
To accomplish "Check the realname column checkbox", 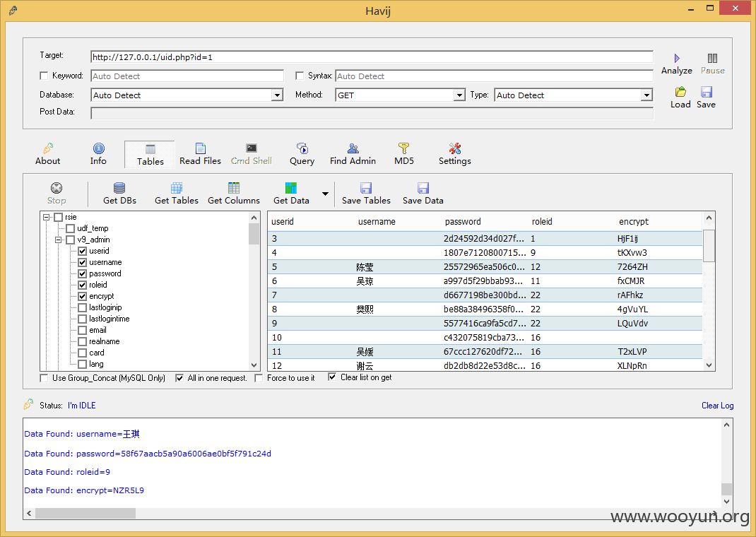I will (x=83, y=341).
